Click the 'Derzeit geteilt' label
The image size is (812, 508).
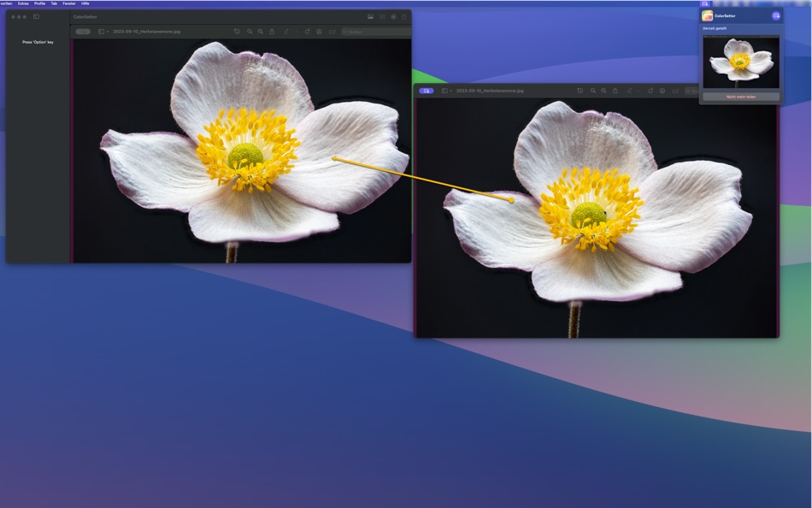(x=715, y=28)
